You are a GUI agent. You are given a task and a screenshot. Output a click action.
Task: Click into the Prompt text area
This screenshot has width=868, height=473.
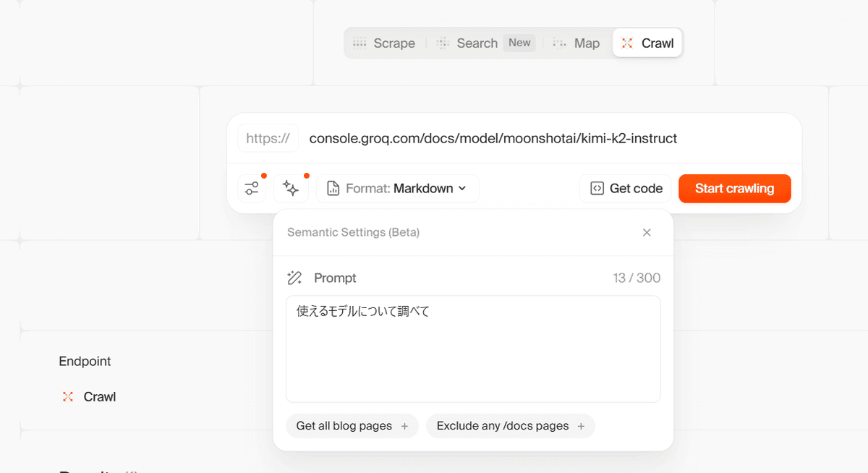point(473,354)
